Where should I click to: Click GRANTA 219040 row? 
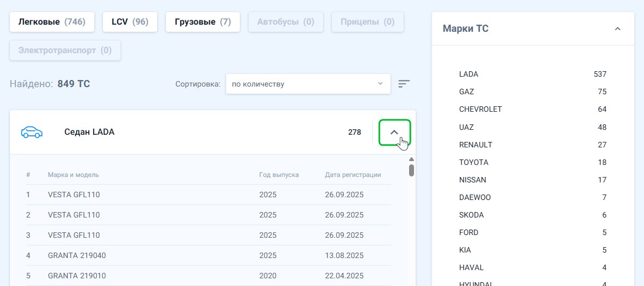pos(209,255)
